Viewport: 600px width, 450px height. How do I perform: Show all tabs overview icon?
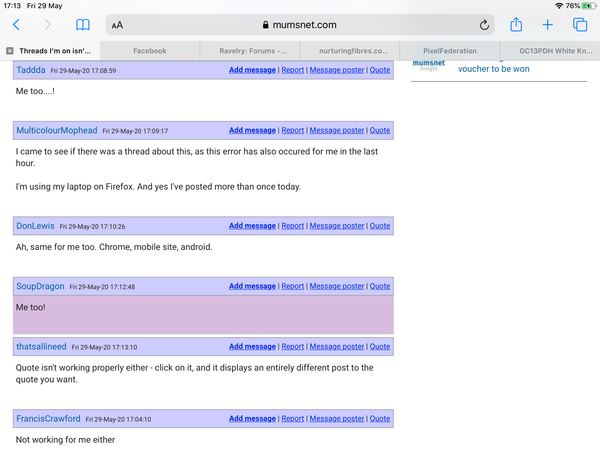[580, 25]
